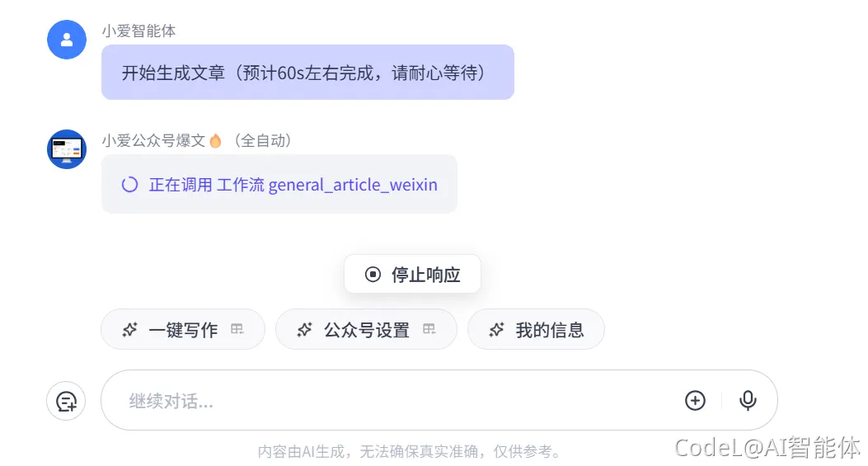Click the general_article_weixin workflow status text
The width and height of the screenshot is (868, 466).
tap(293, 185)
